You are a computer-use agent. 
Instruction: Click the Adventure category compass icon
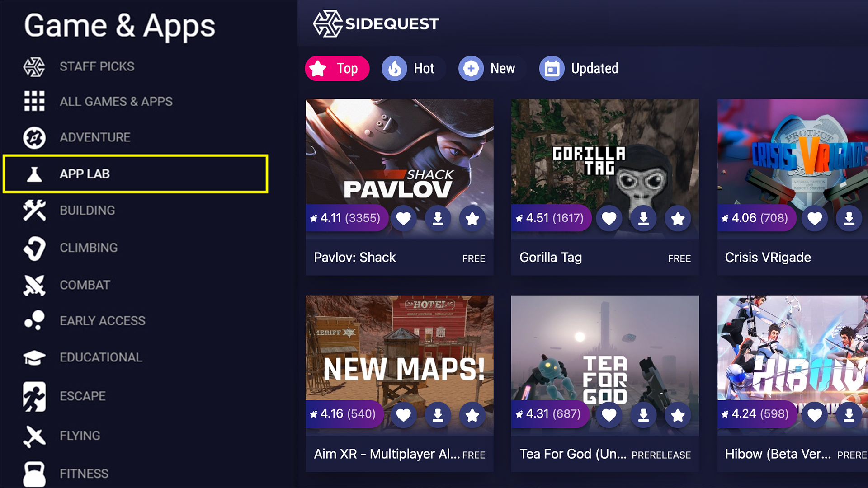(x=34, y=137)
